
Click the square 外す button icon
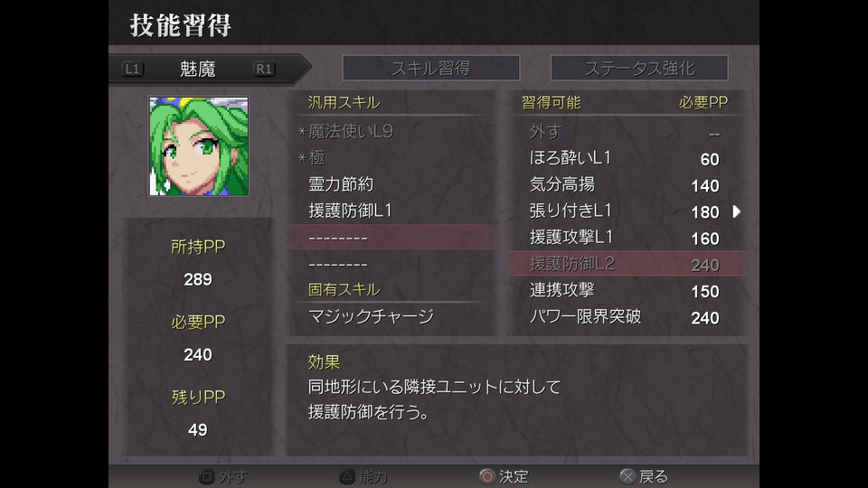click(x=206, y=476)
